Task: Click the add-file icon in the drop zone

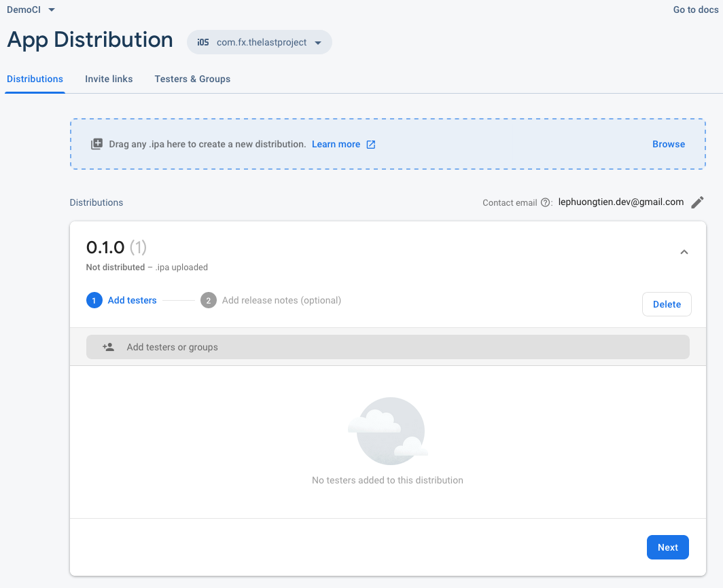Action: (96, 144)
